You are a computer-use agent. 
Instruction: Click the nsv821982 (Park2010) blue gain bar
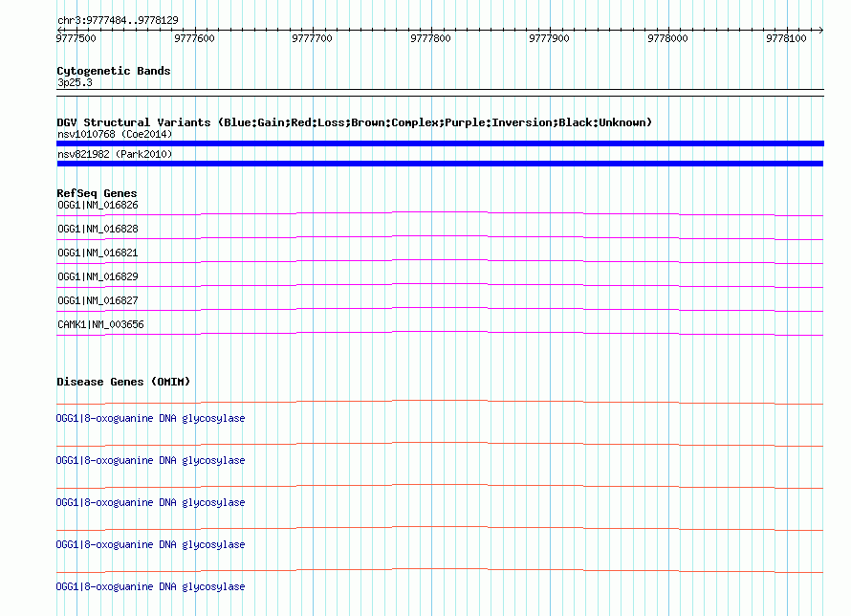tap(440, 164)
